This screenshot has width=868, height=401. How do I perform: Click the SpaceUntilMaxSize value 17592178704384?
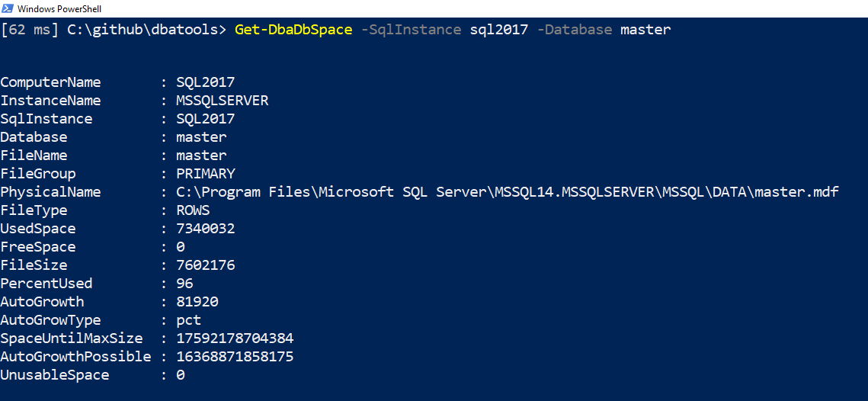tap(235, 338)
